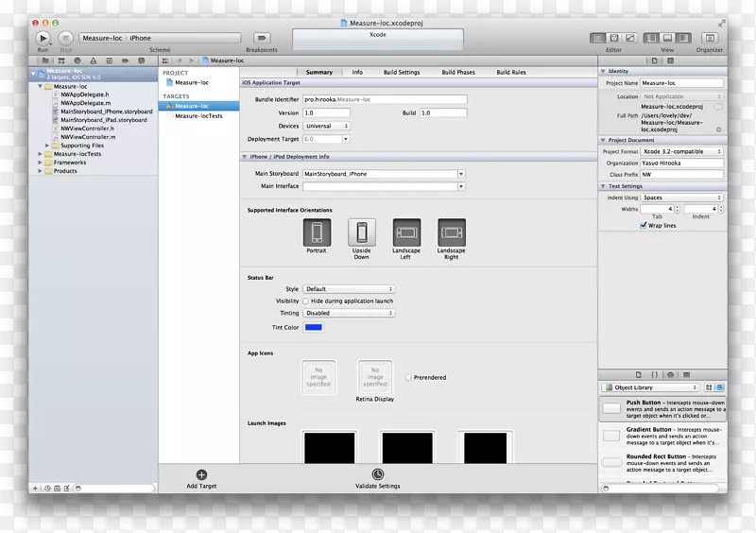Go back in the jump bar
Viewport: 756px width, 533px height.
pyautogui.click(x=180, y=60)
